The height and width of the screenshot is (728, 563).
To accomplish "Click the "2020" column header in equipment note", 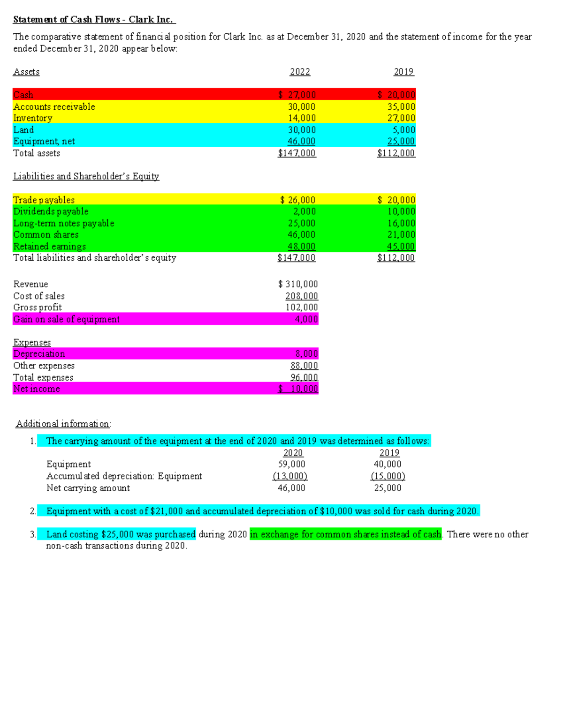I will pos(293,453).
